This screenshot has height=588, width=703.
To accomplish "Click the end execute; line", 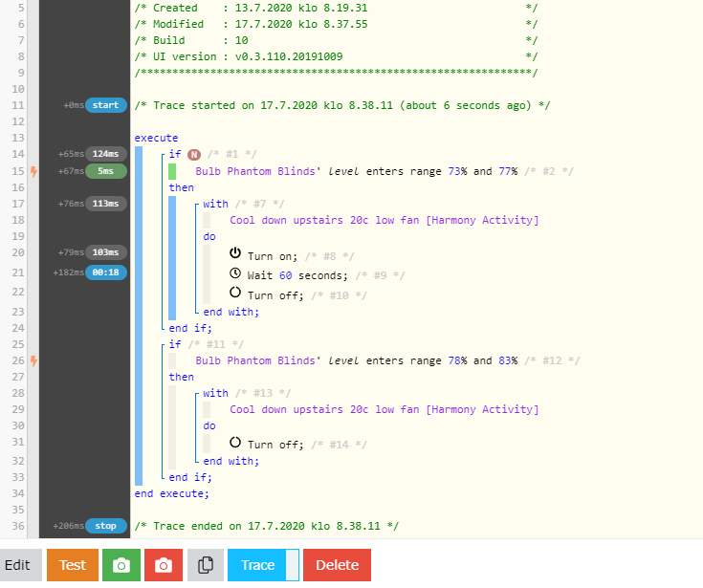I will click(172, 493).
